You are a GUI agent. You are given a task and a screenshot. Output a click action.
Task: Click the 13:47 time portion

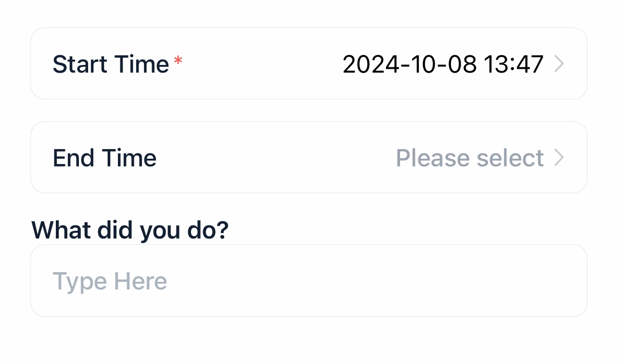(514, 64)
